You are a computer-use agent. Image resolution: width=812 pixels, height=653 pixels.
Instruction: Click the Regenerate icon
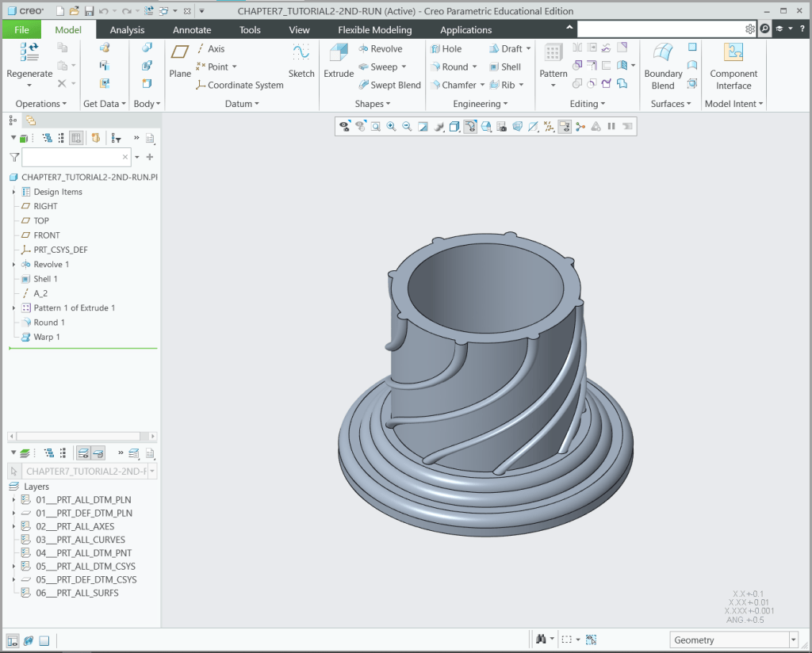pos(29,52)
